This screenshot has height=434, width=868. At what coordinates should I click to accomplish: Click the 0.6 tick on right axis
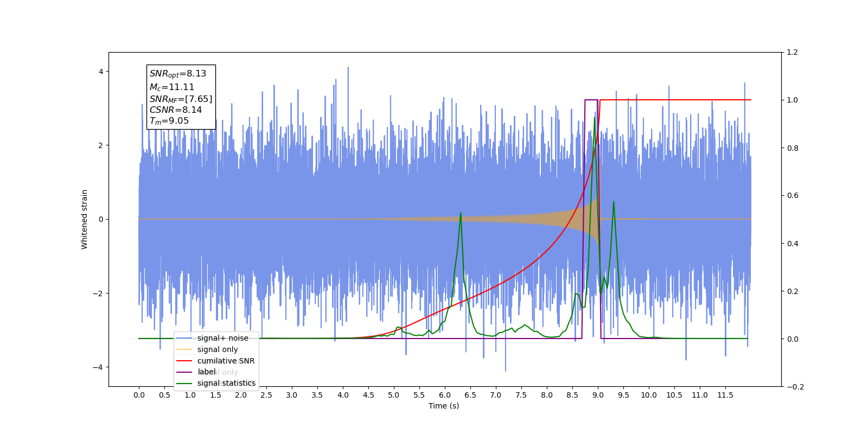click(793, 196)
